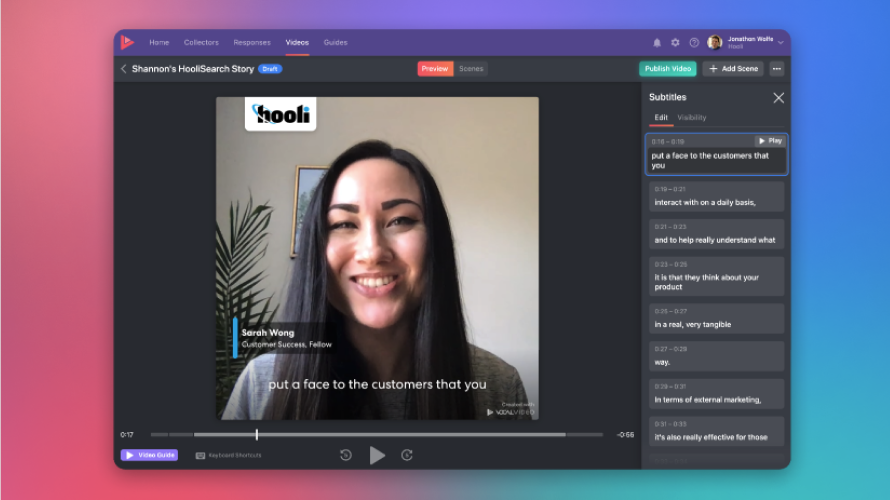890x500 pixels.
Task: Play the 0:16 – 0:19 subtitle segment
Action: tap(770, 141)
